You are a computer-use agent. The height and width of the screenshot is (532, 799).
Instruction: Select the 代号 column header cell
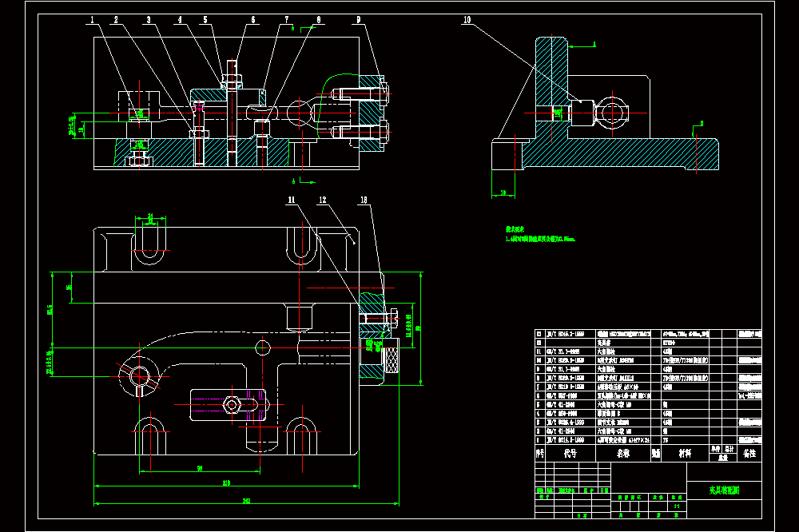pos(570,453)
